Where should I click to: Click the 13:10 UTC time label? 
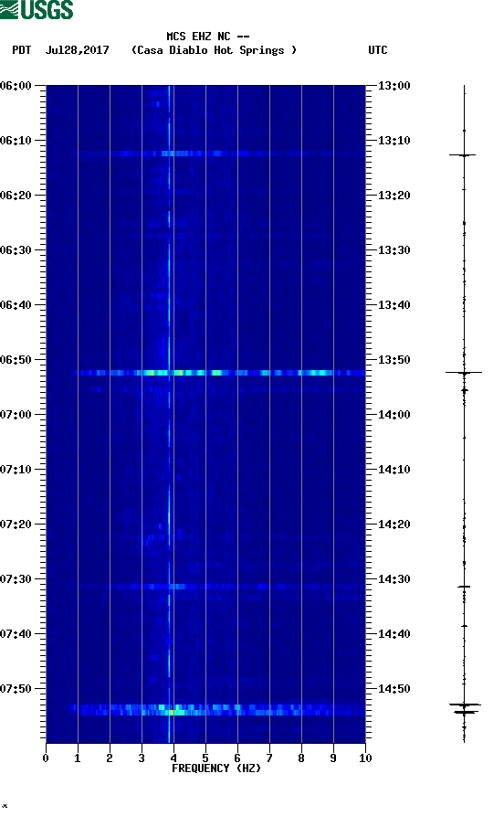coord(394,141)
